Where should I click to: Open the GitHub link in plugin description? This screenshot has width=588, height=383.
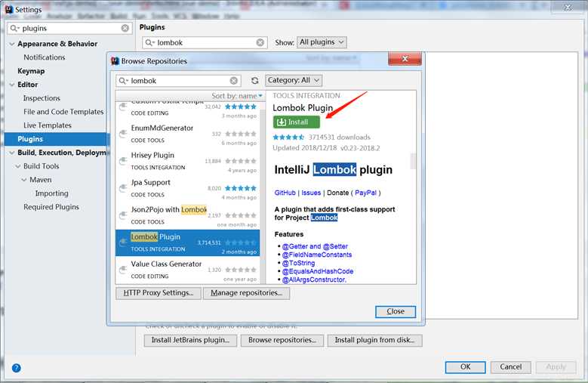coord(285,193)
